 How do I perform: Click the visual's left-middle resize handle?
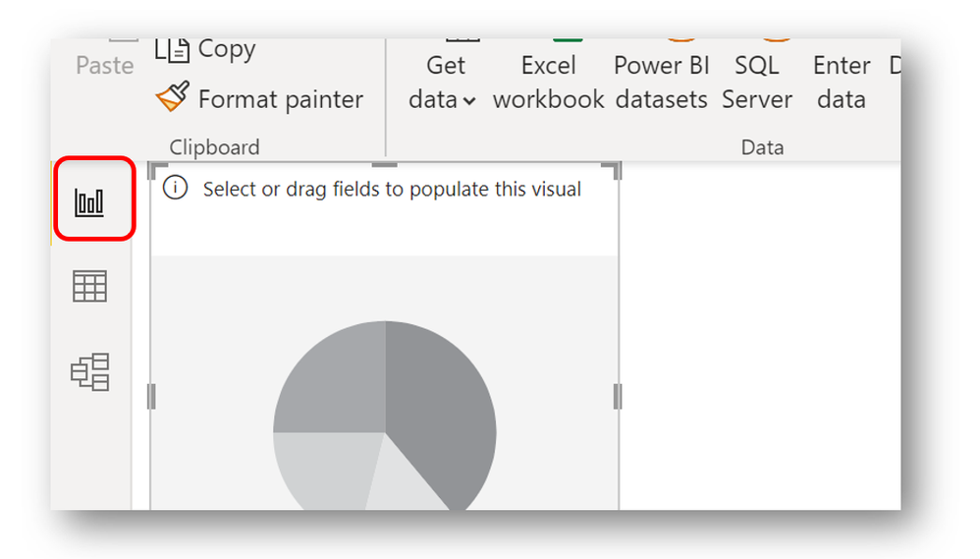pyautogui.click(x=152, y=397)
